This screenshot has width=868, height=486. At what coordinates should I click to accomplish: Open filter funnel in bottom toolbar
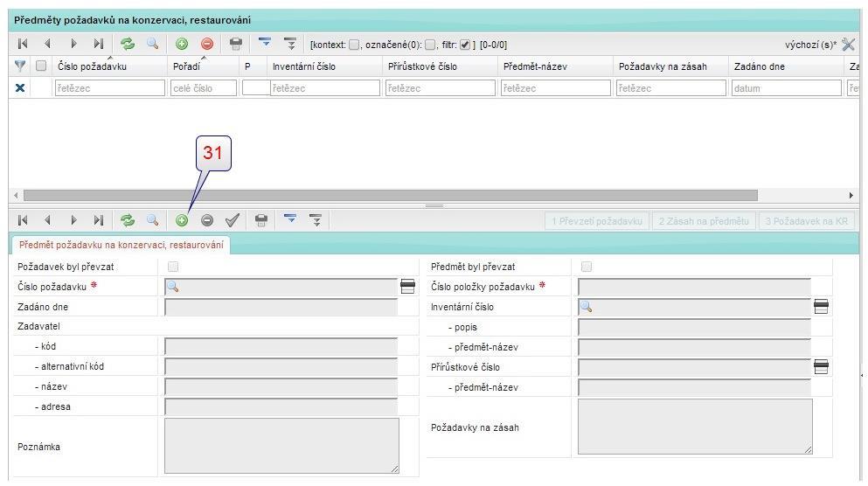[x=290, y=219]
